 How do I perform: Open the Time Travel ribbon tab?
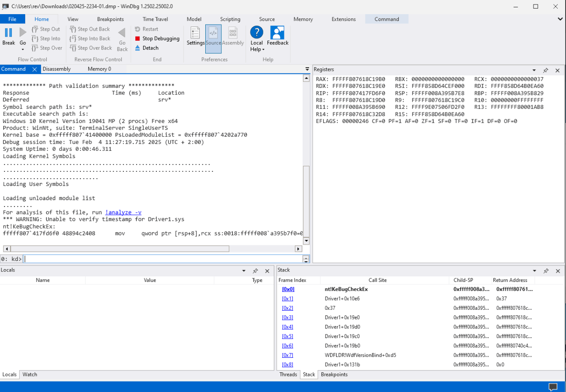click(x=155, y=19)
